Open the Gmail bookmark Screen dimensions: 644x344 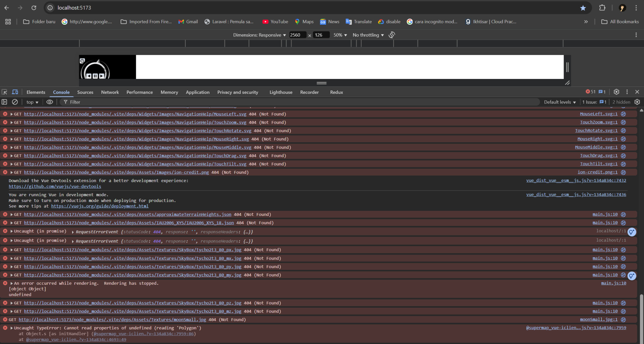(x=188, y=22)
